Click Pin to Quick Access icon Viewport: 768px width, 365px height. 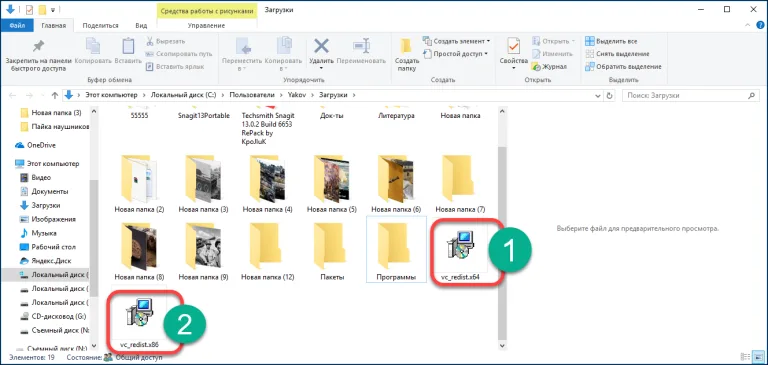pos(38,47)
